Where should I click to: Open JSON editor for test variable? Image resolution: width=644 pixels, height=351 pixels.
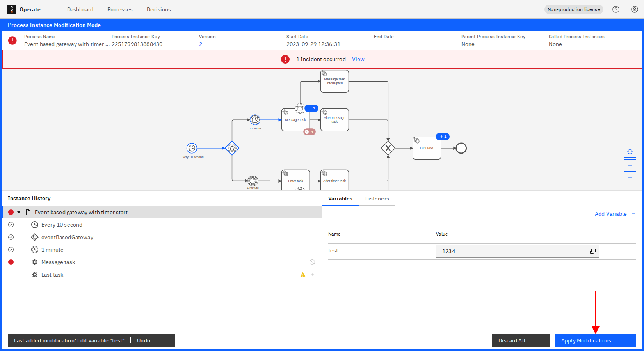tap(592, 251)
